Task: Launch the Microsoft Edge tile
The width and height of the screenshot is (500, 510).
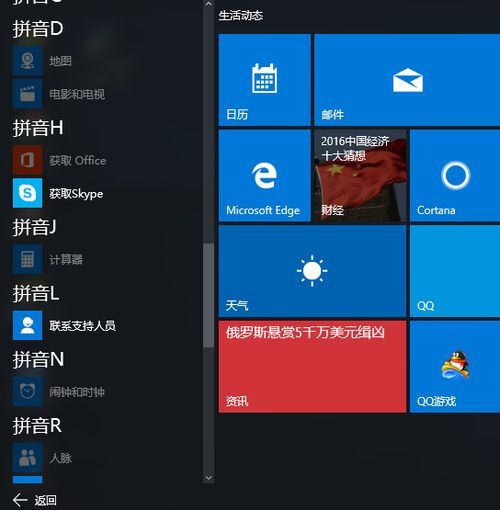Action: (x=265, y=176)
